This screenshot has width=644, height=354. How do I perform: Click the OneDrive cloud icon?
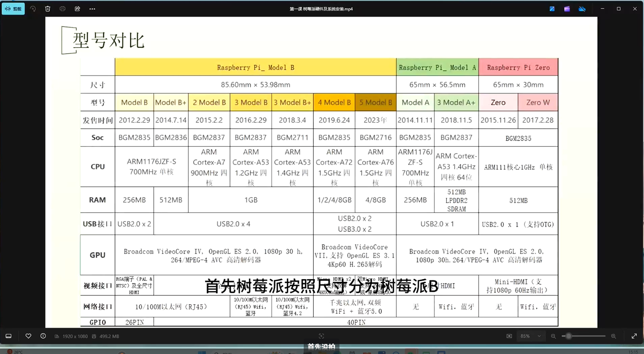click(x=582, y=9)
